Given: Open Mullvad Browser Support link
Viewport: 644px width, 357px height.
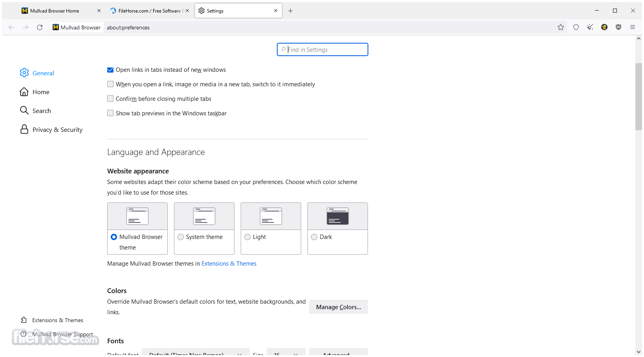Looking at the screenshot, I should (x=57, y=334).
